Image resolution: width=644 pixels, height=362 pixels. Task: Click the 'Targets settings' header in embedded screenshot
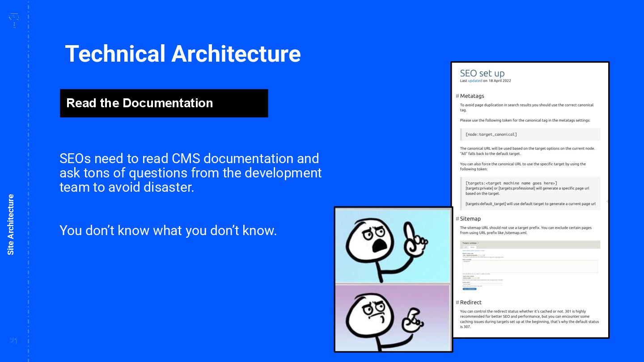tap(470, 243)
